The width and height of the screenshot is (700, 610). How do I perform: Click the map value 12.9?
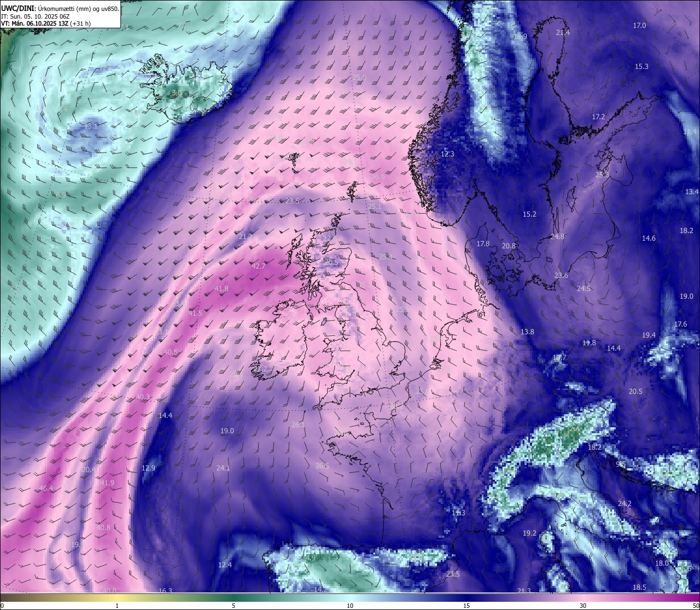(148, 468)
